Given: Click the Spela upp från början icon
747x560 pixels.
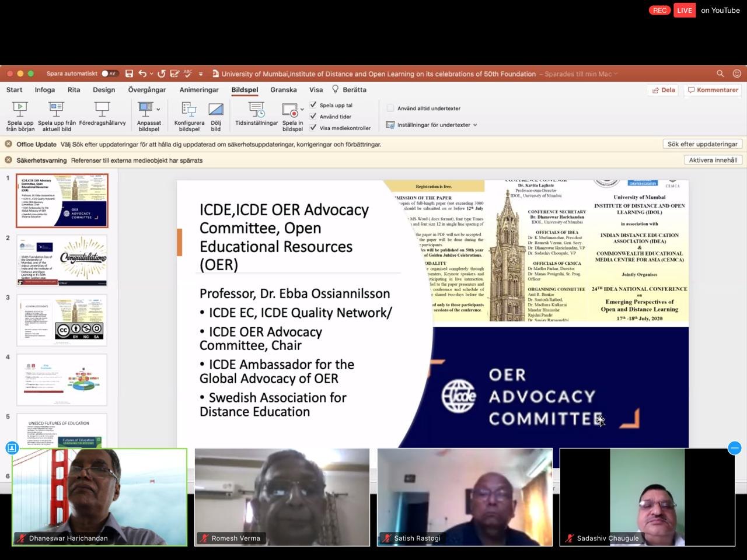Looking at the screenshot, I should pyautogui.click(x=20, y=108).
